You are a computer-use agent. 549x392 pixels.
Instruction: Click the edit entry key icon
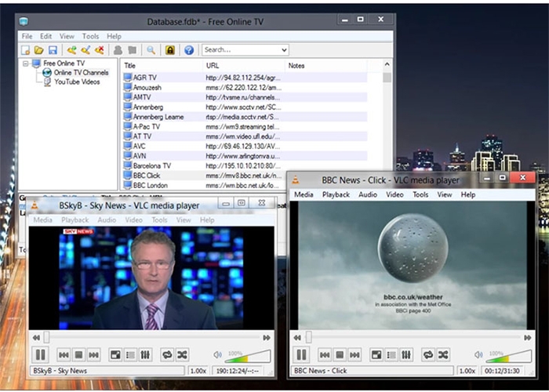tap(85, 50)
